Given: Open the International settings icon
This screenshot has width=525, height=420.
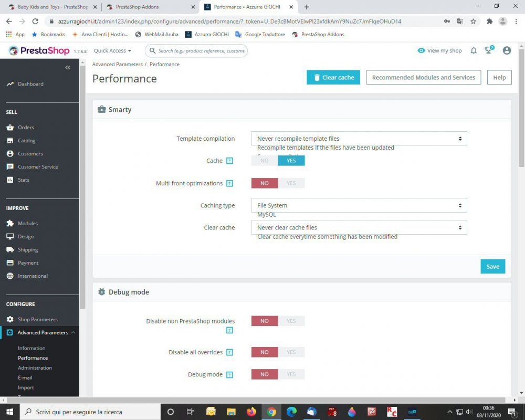Looking at the screenshot, I should point(10,276).
